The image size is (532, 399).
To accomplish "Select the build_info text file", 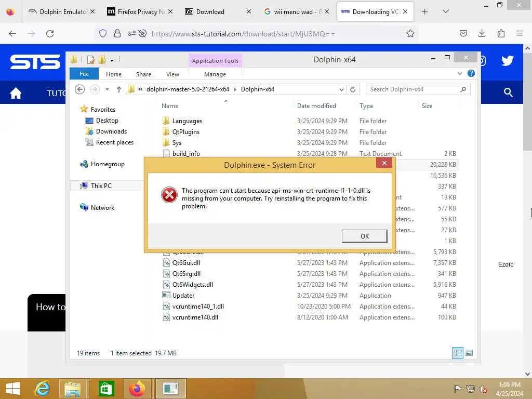I will pyautogui.click(x=186, y=153).
